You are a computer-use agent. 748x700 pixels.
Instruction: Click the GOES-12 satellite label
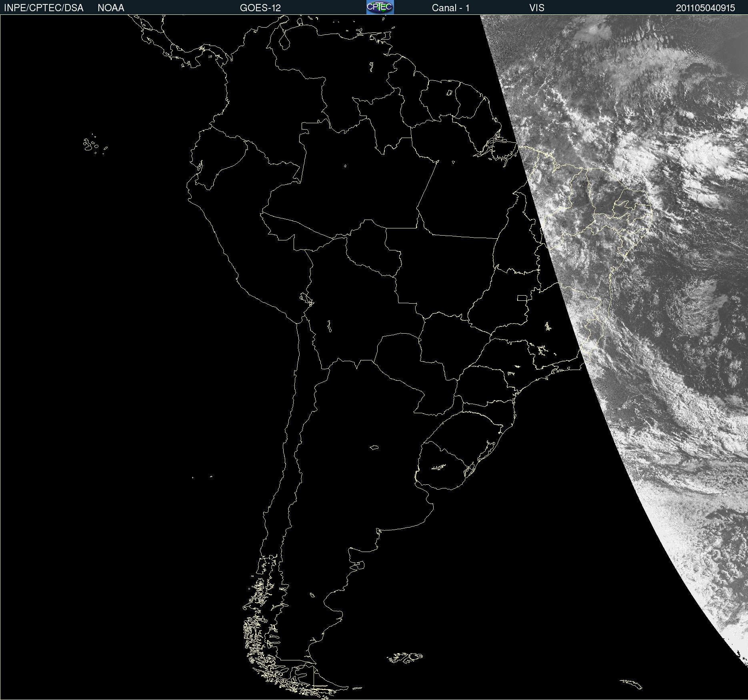coord(260,8)
